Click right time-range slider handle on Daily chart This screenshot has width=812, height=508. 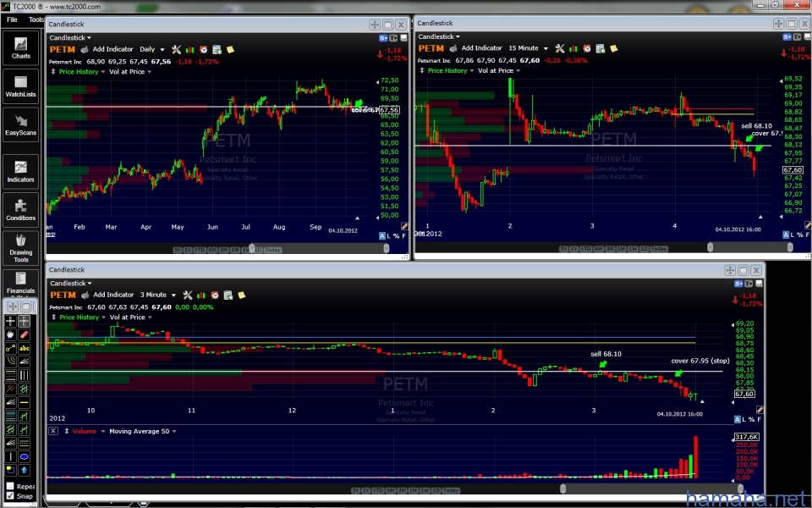click(x=387, y=249)
